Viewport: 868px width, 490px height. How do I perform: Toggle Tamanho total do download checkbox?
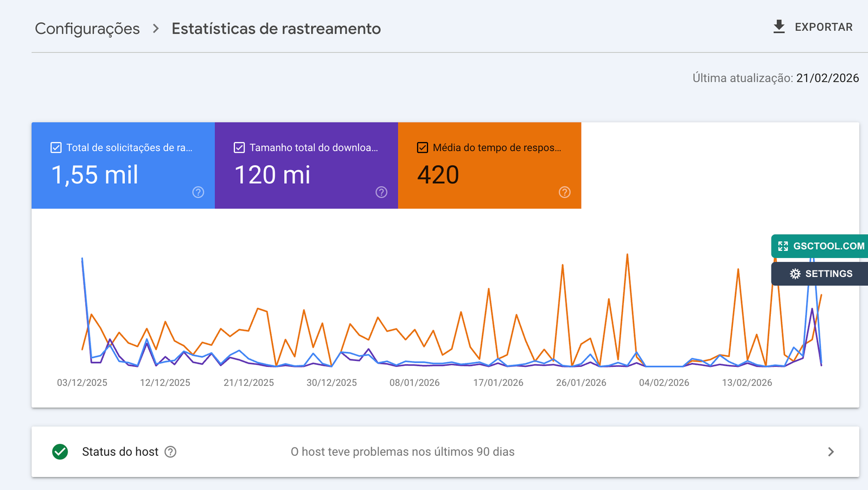point(239,147)
